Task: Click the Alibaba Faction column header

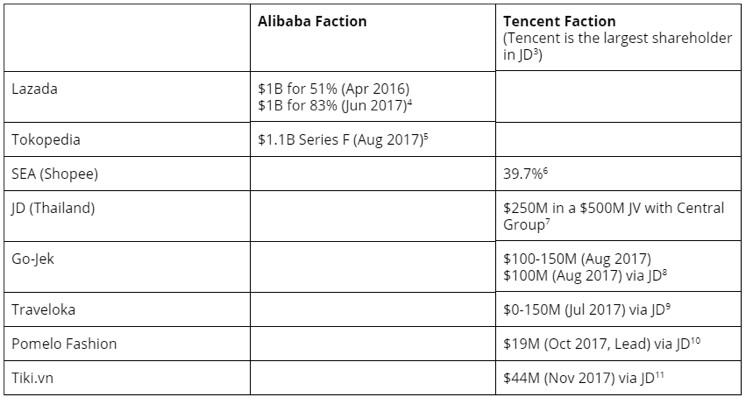Action: [x=312, y=21]
